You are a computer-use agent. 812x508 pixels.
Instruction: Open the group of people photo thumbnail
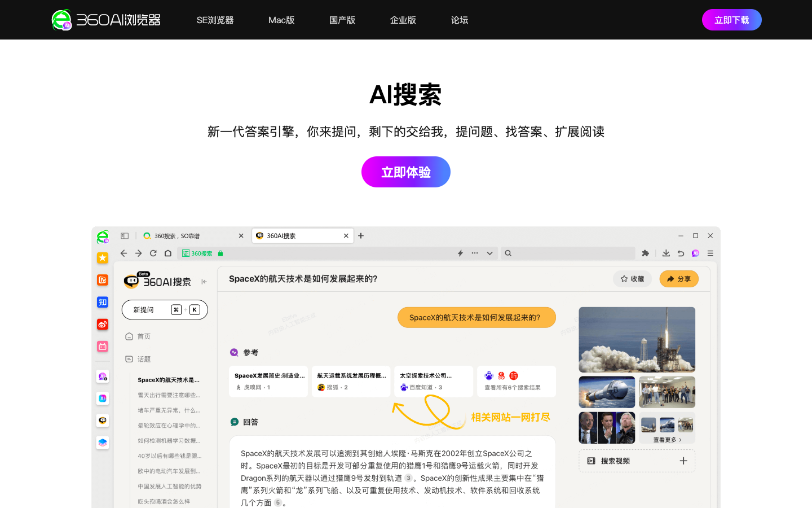click(x=667, y=392)
